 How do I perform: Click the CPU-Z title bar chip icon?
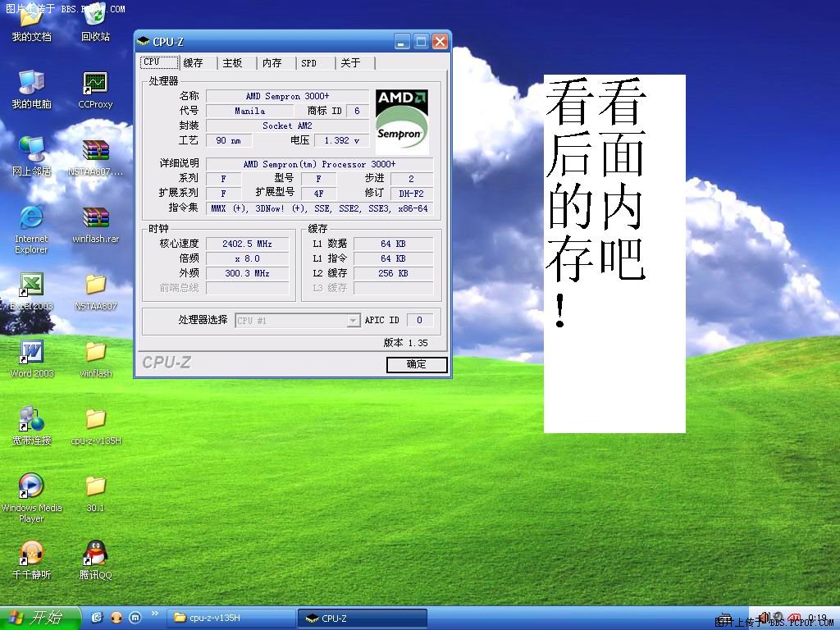(x=143, y=41)
